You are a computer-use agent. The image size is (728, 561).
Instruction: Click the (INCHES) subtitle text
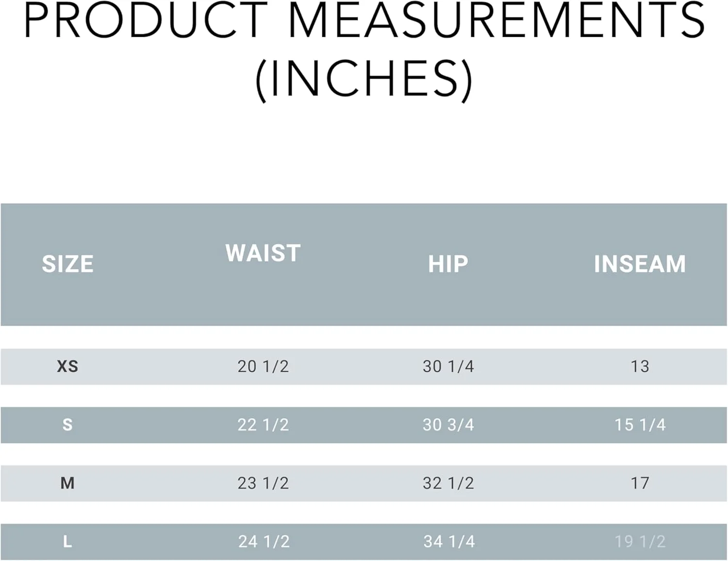pos(364,79)
